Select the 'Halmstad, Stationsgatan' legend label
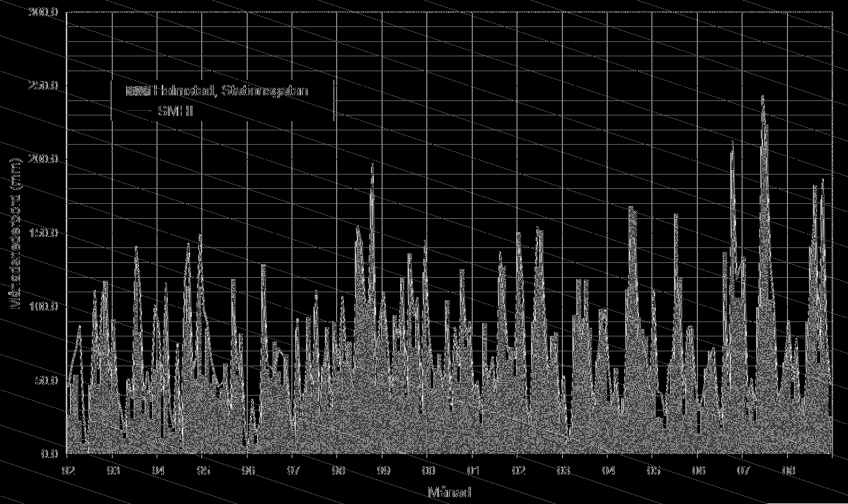 point(231,91)
